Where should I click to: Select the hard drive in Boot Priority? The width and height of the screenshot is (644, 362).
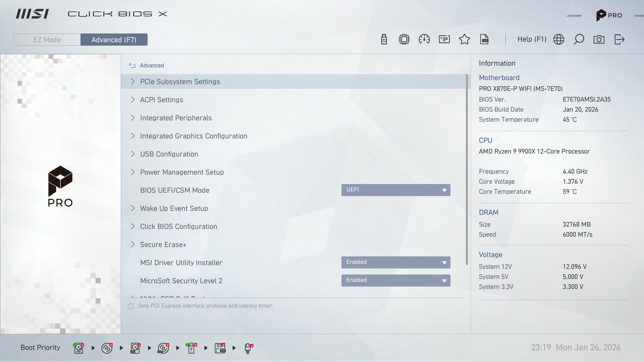(78, 348)
